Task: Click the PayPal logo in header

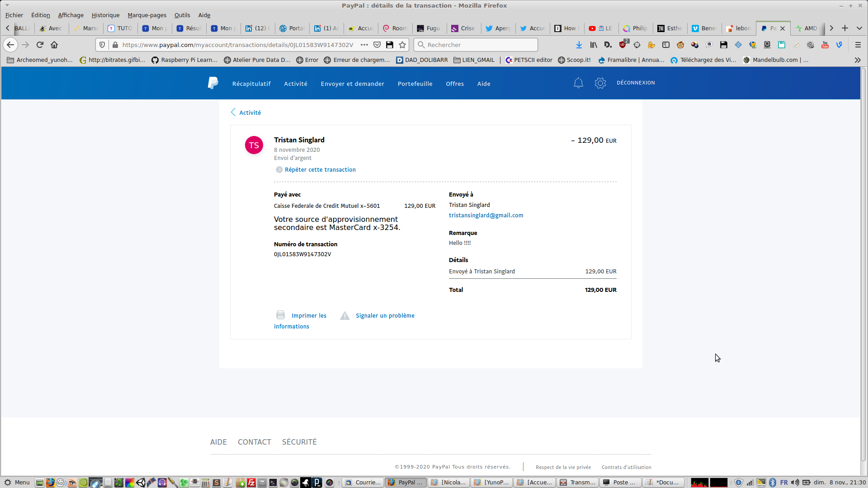Action: 213,83
